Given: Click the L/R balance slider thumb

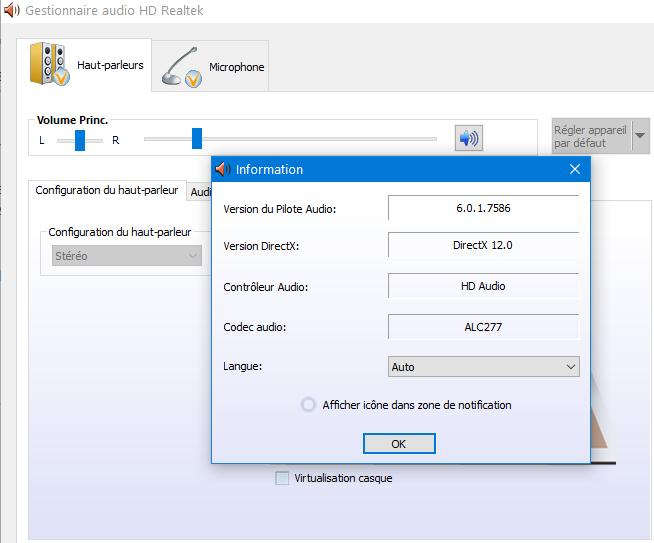Looking at the screenshot, I should point(80,140).
